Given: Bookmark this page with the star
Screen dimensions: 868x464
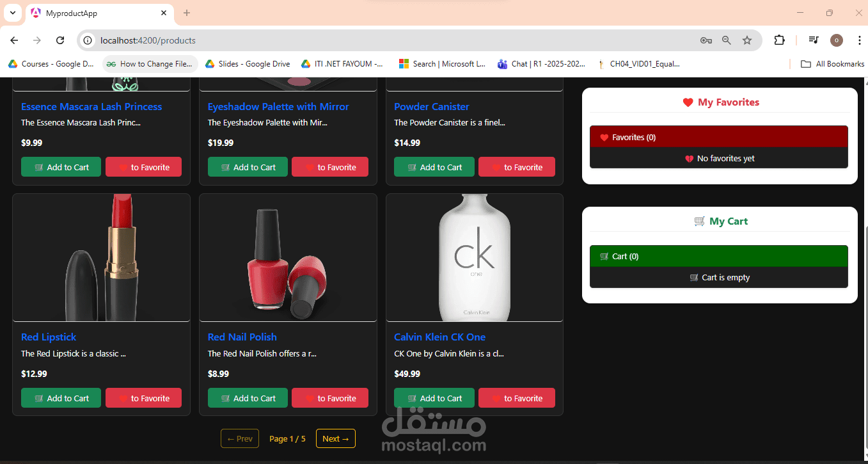Looking at the screenshot, I should (747, 40).
